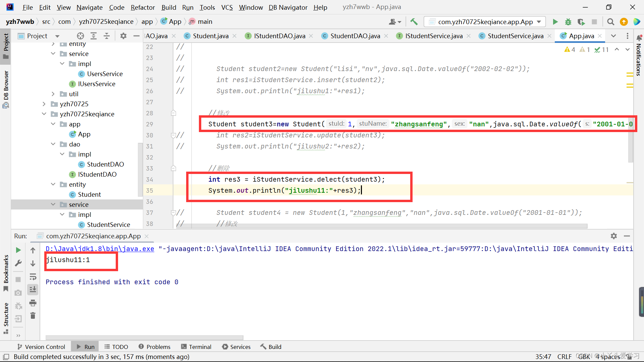Image resolution: width=644 pixels, height=362 pixels.
Task: Click the StudentService file in impl folder
Action: point(108,225)
